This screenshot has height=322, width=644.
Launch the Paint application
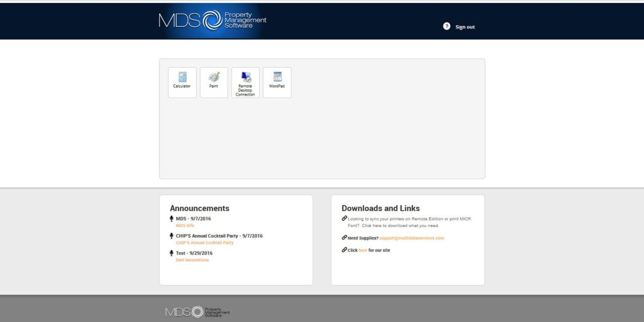(x=214, y=82)
